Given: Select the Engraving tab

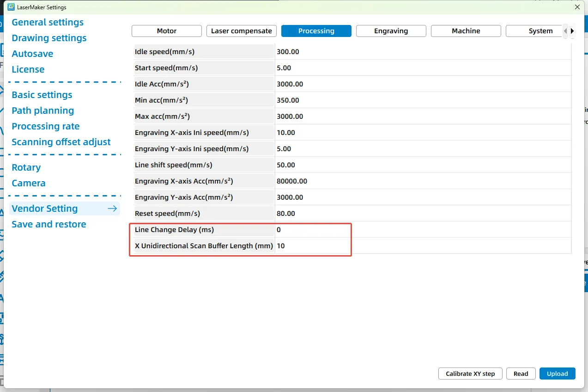Looking at the screenshot, I should tap(391, 31).
